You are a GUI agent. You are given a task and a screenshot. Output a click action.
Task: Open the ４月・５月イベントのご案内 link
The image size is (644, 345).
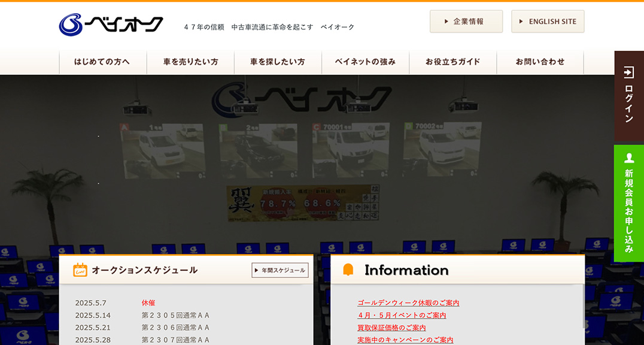pyautogui.click(x=402, y=316)
